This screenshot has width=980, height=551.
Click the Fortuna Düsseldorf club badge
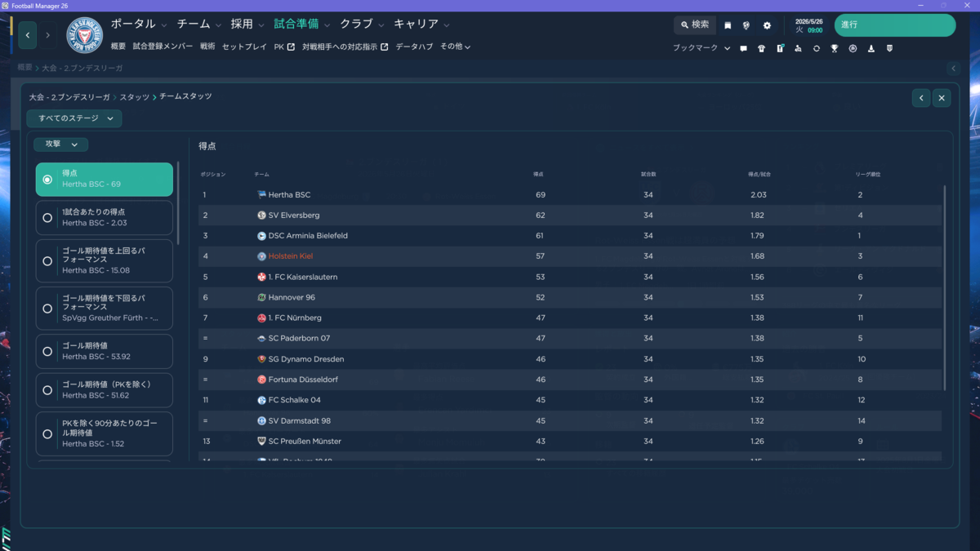click(x=261, y=380)
